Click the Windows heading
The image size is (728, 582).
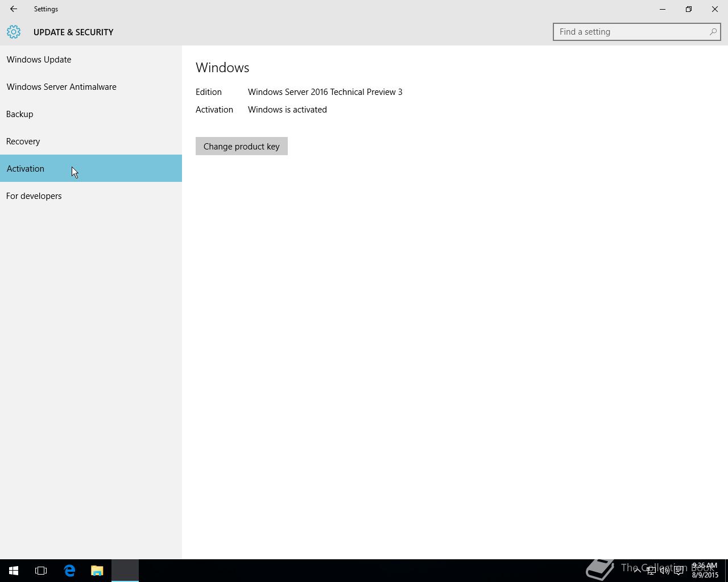click(x=222, y=67)
